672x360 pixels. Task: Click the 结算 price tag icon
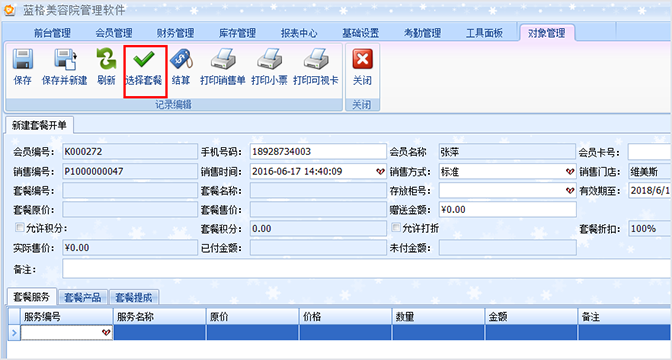(181, 59)
